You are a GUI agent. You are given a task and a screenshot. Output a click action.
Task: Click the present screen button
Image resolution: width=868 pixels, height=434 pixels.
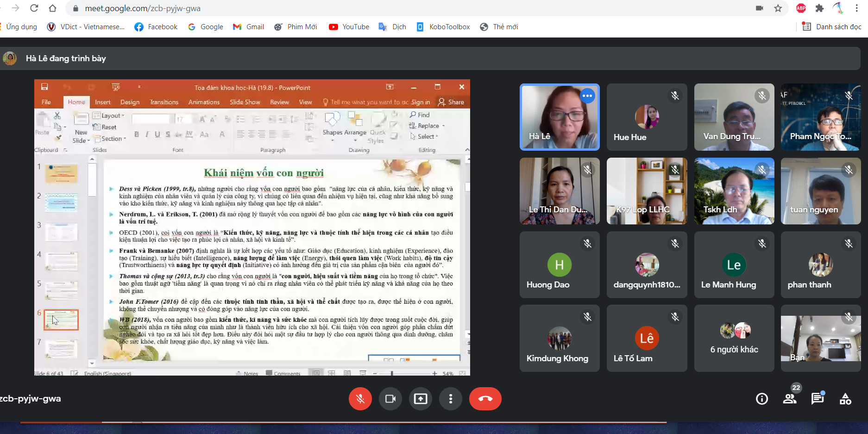click(x=421, y=399)
